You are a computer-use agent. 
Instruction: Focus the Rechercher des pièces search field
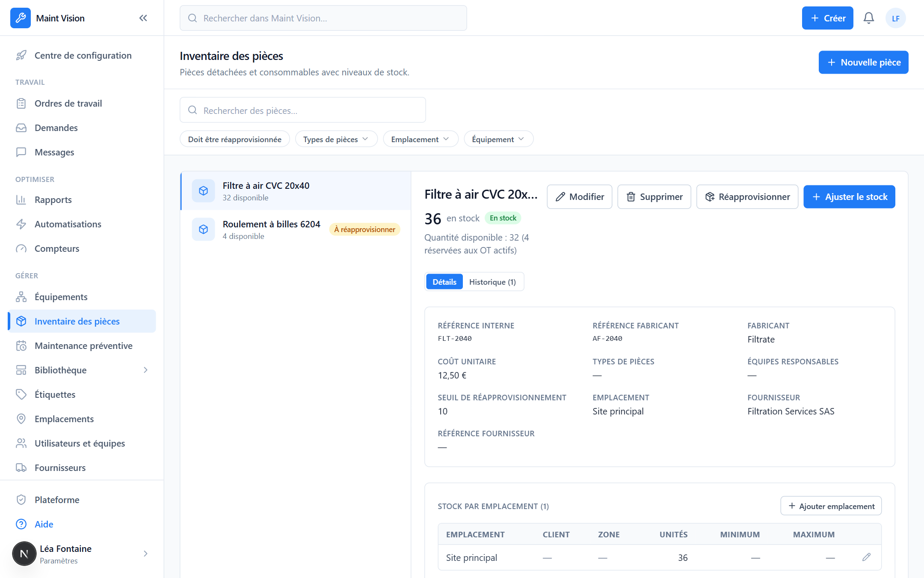pyautogui.click(x=303, y=110)
